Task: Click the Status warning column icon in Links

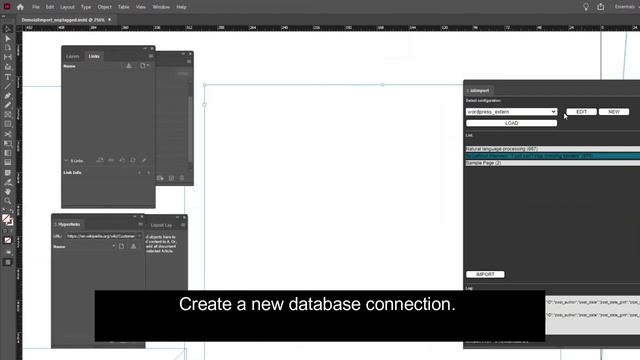Action: 129,66
